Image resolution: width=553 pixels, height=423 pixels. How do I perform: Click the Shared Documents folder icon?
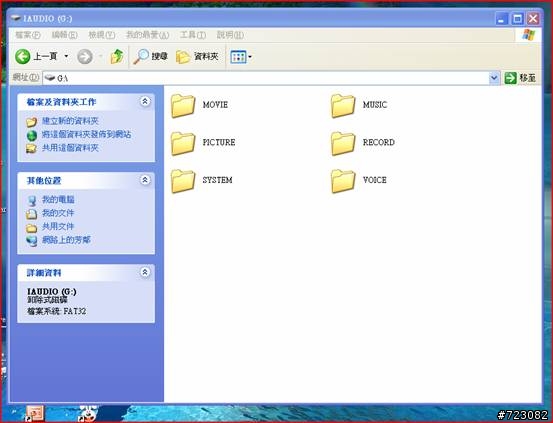(31, 228)
